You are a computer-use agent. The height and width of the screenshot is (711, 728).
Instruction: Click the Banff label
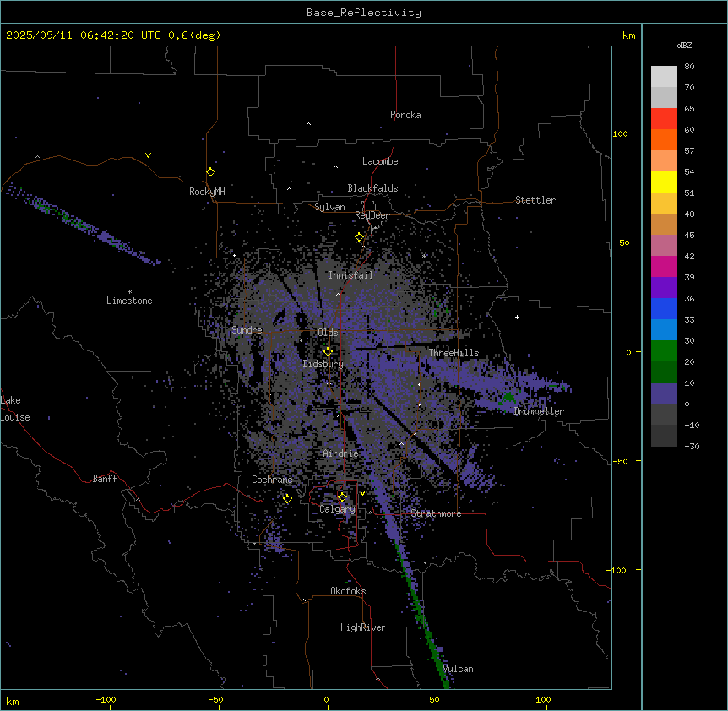point(105,479)
